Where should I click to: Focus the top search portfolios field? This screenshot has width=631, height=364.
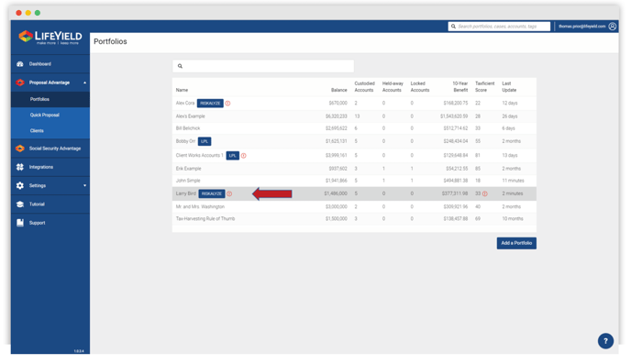pyautogui.click(x=499, y=27)
